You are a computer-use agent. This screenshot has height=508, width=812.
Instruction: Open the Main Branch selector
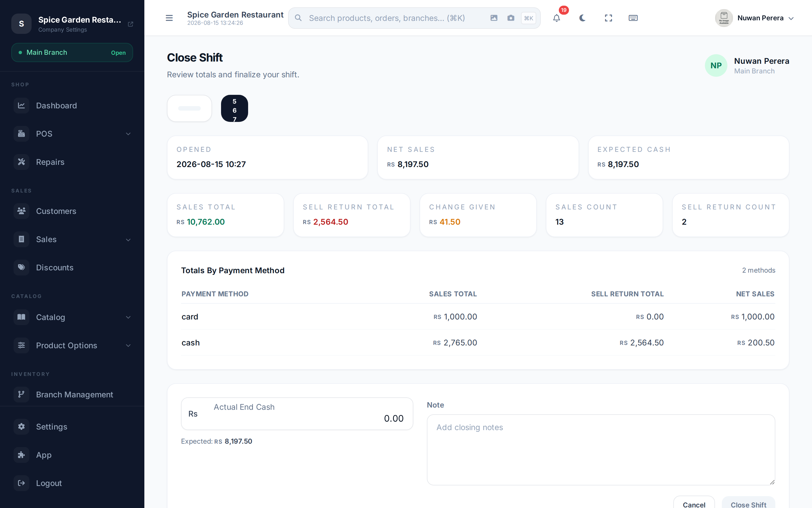(x=72, y=52)
